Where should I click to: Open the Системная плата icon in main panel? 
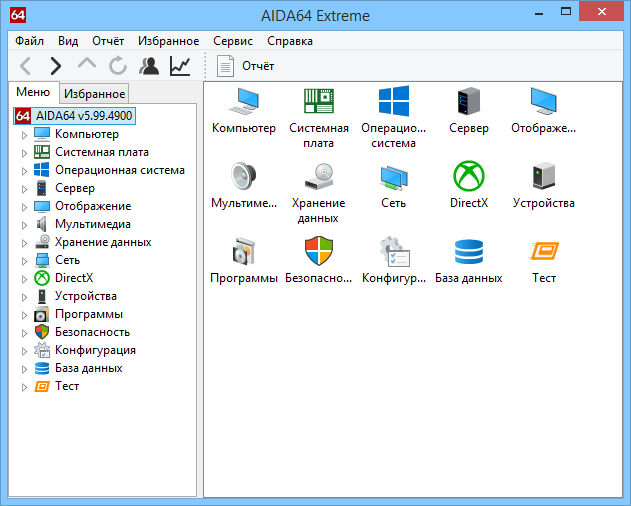click(x=319, y=102)
